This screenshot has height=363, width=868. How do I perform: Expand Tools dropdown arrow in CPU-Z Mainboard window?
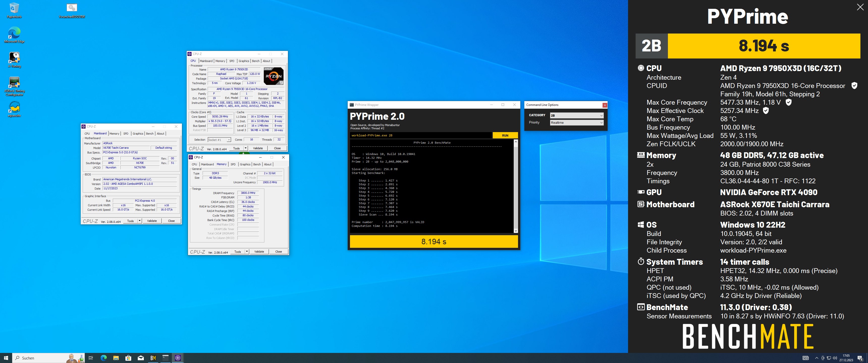pos(140,221)
